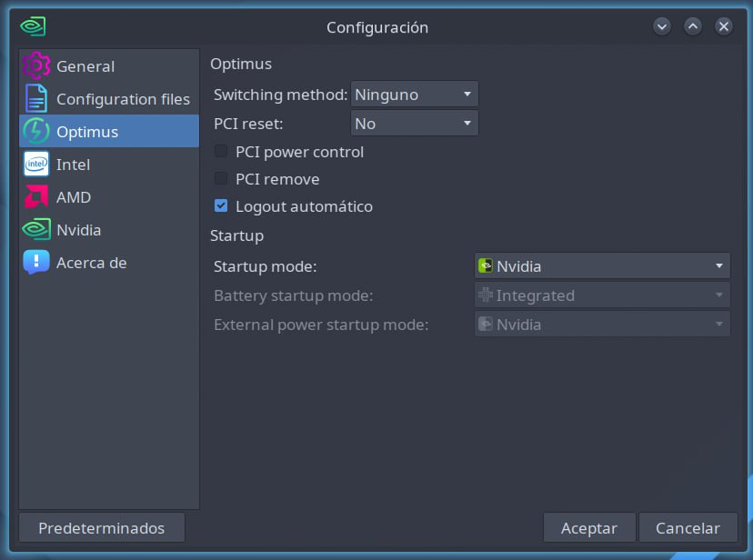Click the minimize chevron-down window button
Image resolution: width=753 pixels, height=560 pixels.
pyautogui.click(x=662, y=26)
